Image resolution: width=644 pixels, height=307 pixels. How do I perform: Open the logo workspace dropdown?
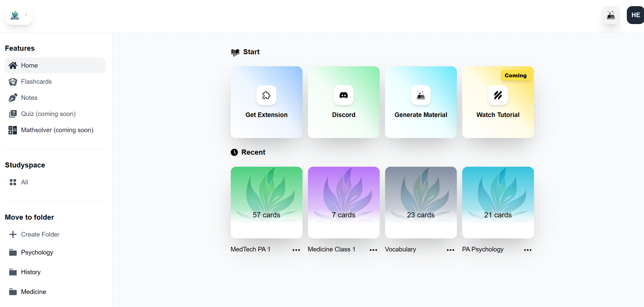(19, 15)
